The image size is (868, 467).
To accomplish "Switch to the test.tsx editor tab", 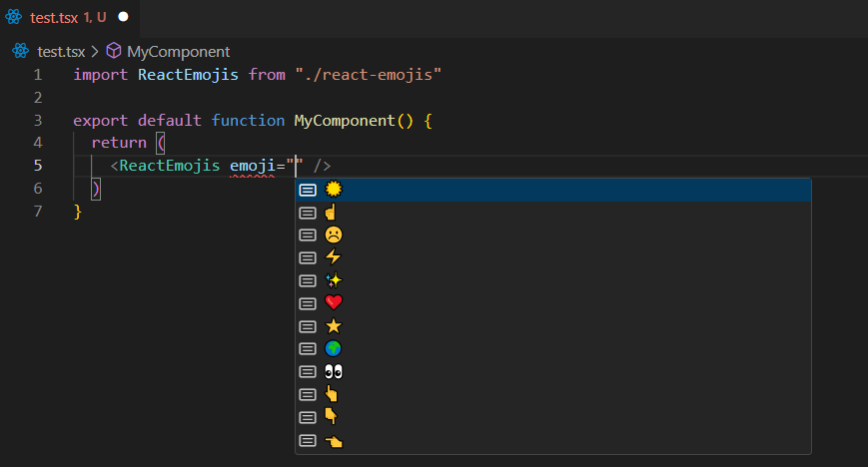I will coord(54,17).
